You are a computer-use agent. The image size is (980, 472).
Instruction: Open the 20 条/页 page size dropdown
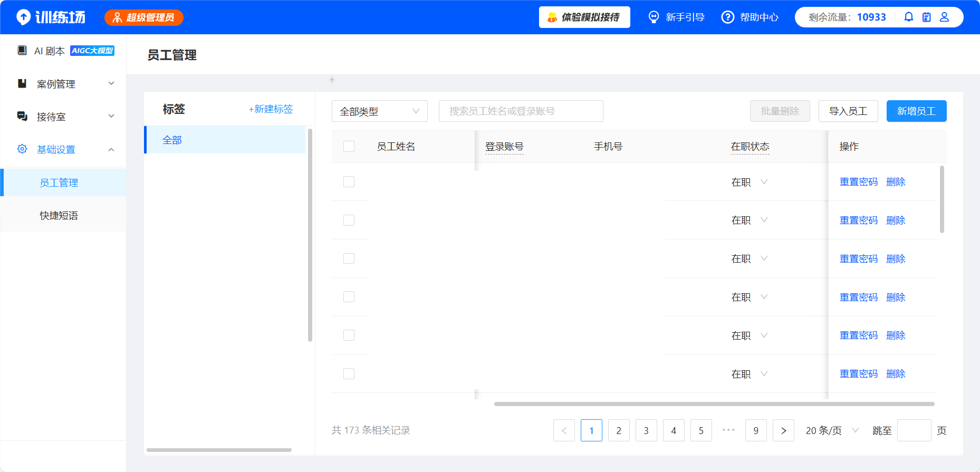tap(832, 430)
